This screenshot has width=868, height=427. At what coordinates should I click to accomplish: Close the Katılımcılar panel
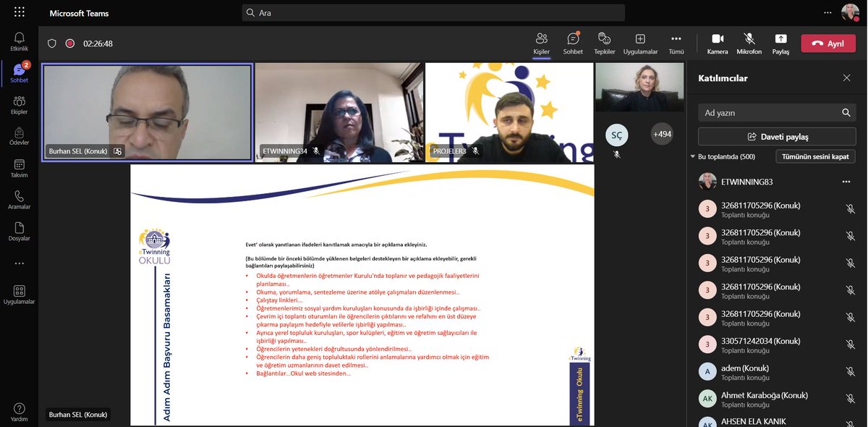click(847, 78)
